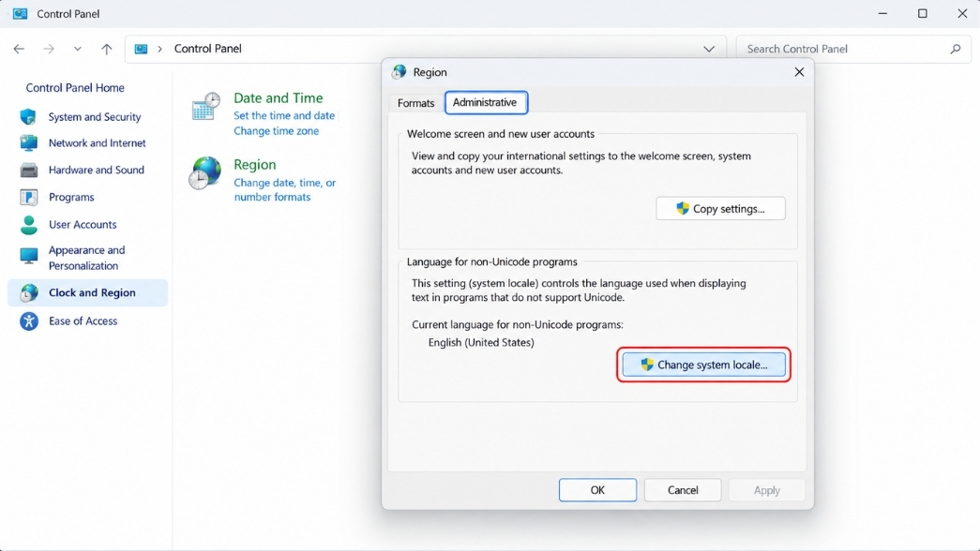This screenshot has width=980, height=551.
Task: Click the System and Security shield icon
Action: pyautogui.click(x=28, y=117)
